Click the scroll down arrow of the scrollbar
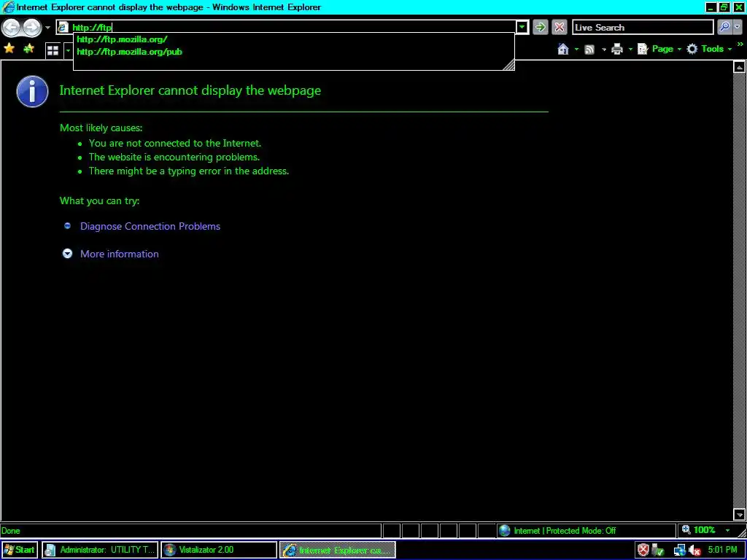The image size is (747, 560). click(740, 514)
